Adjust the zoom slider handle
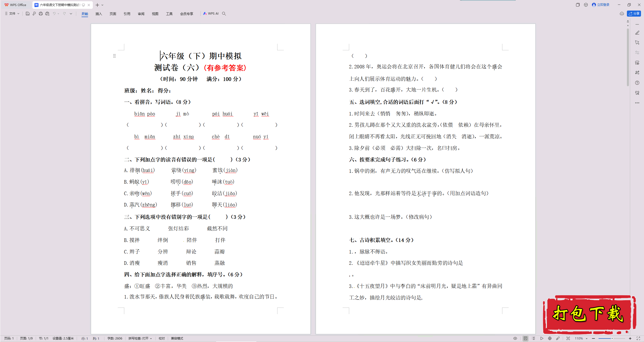 (612, 338)
